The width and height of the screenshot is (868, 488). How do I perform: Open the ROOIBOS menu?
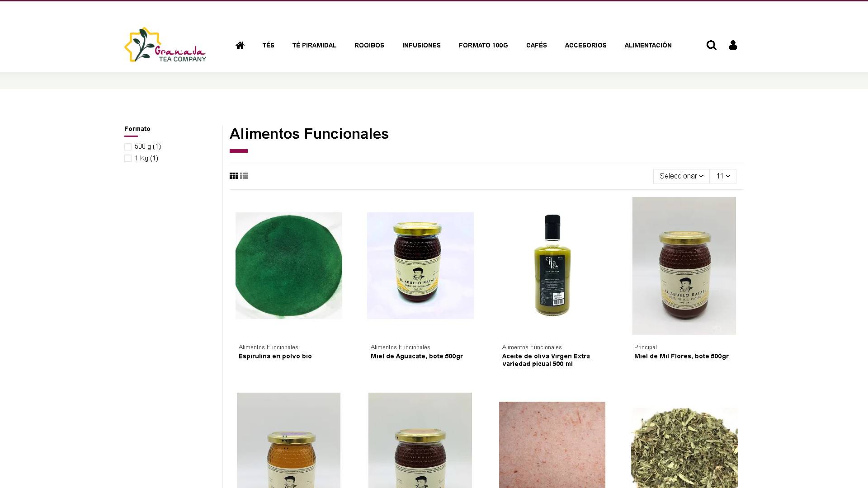tap(369, 45)
